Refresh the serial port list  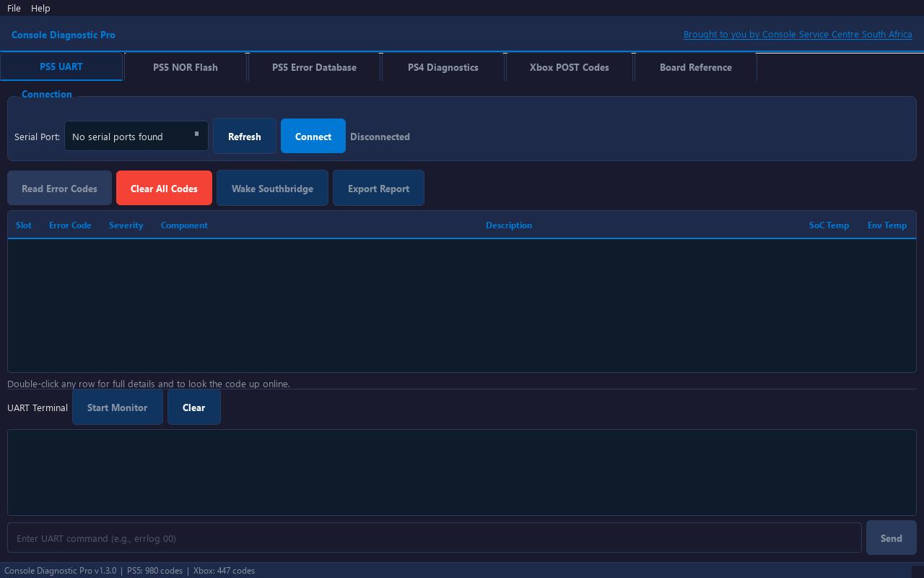tap(245, 137)
